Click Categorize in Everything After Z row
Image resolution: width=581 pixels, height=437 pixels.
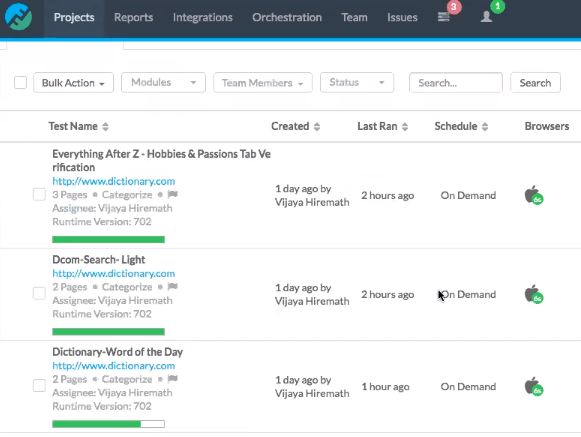coord(127,195)
